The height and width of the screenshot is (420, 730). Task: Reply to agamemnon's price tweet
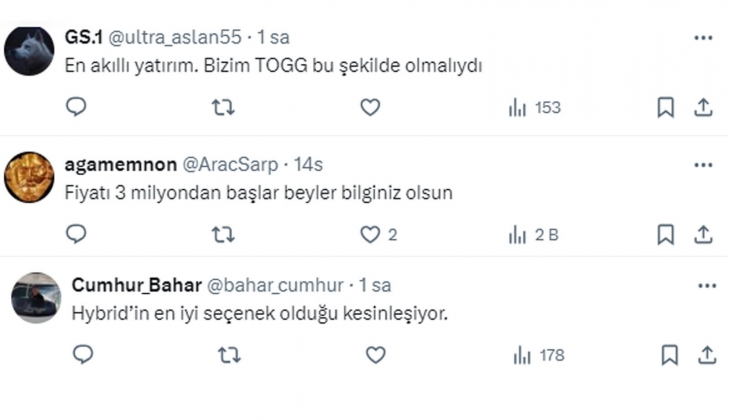[77, 234]
